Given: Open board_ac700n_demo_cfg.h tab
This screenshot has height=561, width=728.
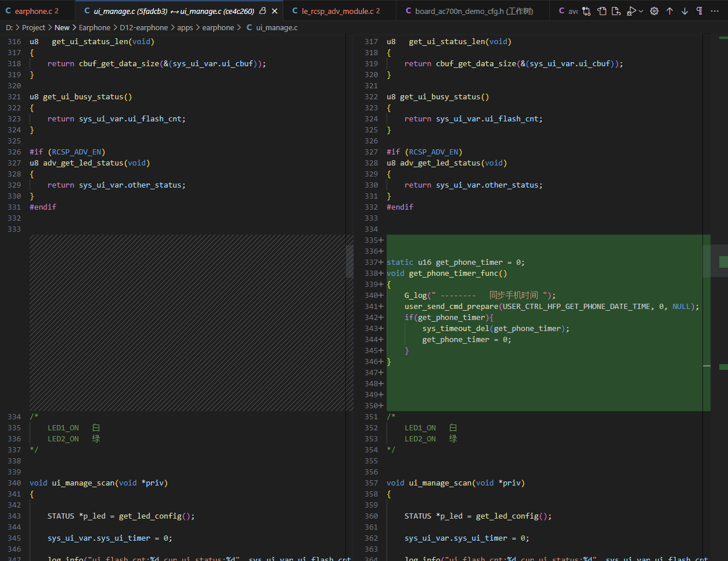Looking at the screenshot, I should click(x=474, y=11).
